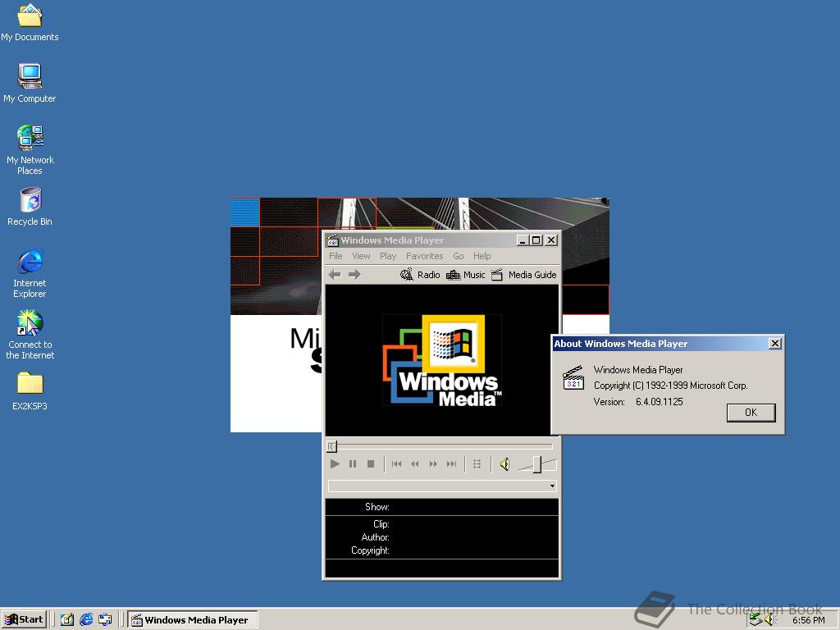The image size is (840, 630).
Task: Click the seek bar thumb
Action: coord(331,445)
